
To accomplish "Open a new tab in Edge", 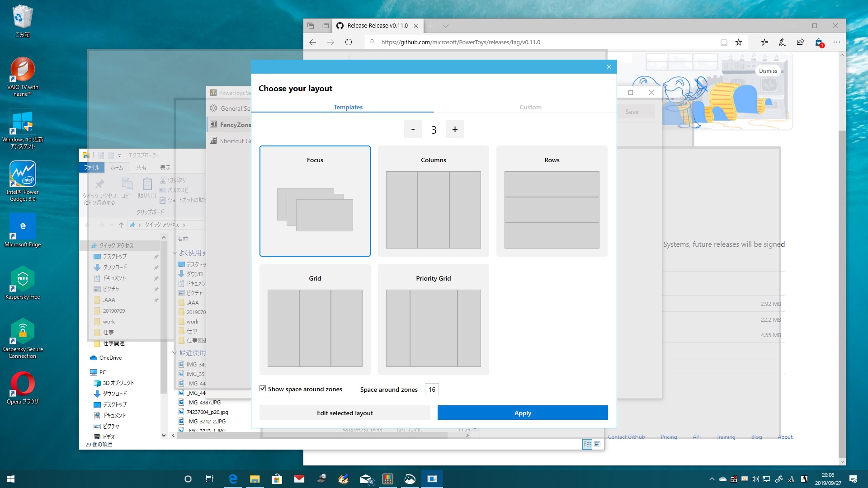I will coord(431,26).
